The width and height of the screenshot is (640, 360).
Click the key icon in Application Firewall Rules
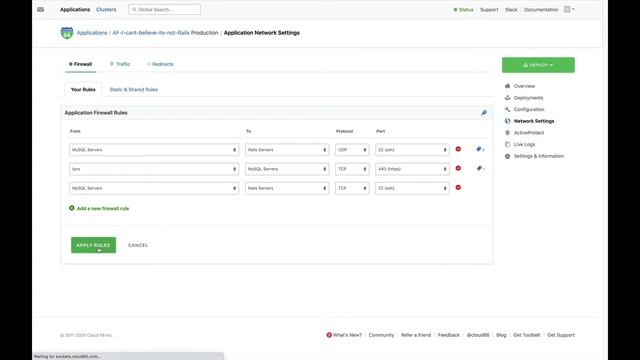pos(484,113)
